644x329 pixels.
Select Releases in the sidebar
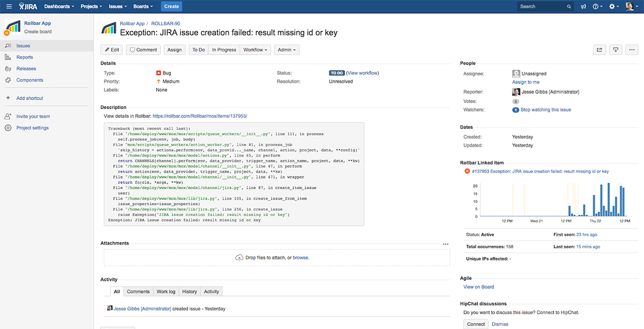[26, 69]
